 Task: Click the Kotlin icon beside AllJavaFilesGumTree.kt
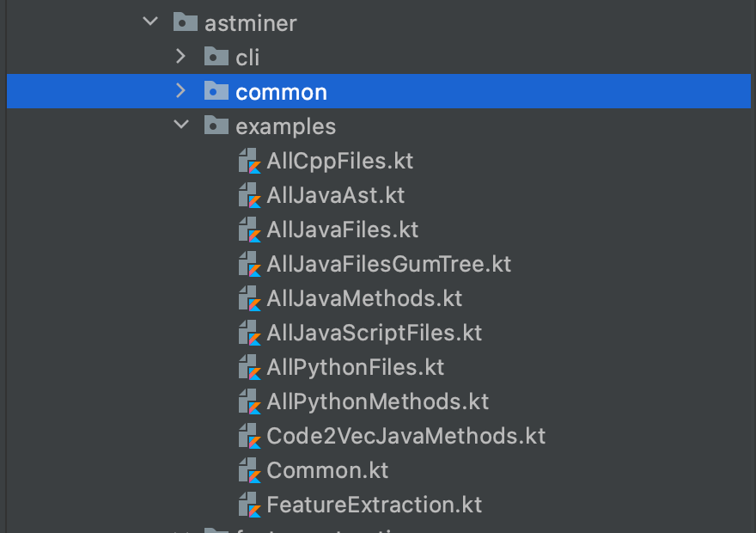(248, 264)
